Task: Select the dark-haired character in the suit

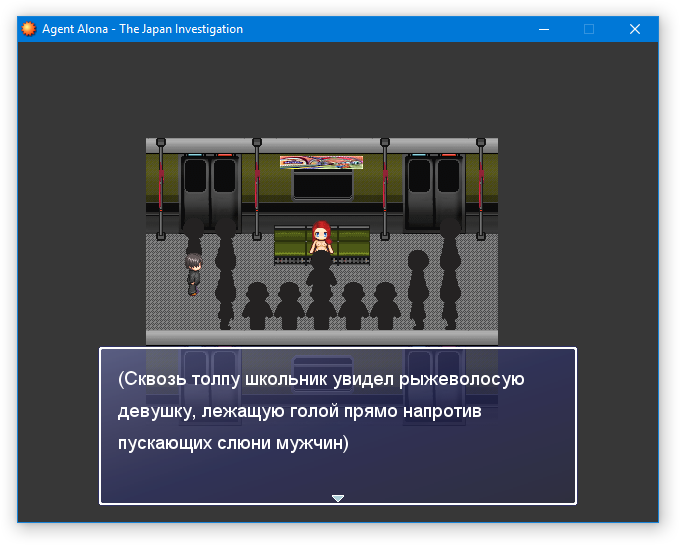Action: click(x=193, y=273)
